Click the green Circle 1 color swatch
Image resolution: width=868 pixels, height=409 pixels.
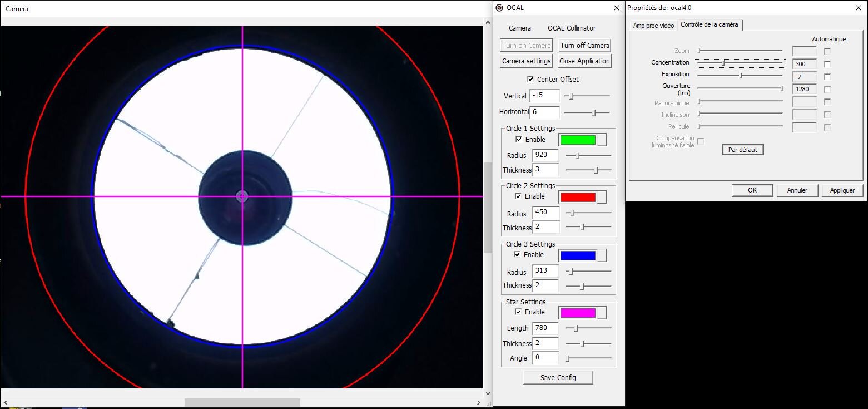point(577,140)
